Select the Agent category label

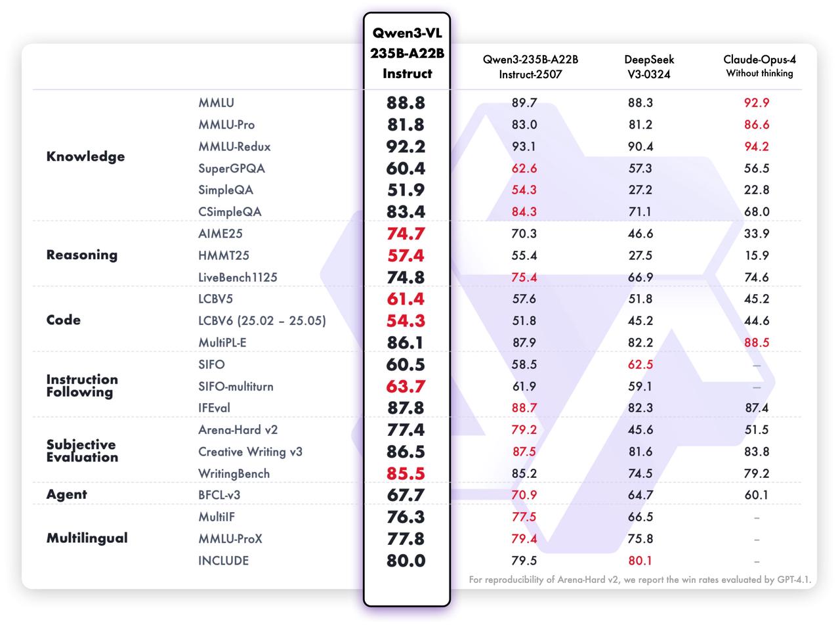coord(66,495)
